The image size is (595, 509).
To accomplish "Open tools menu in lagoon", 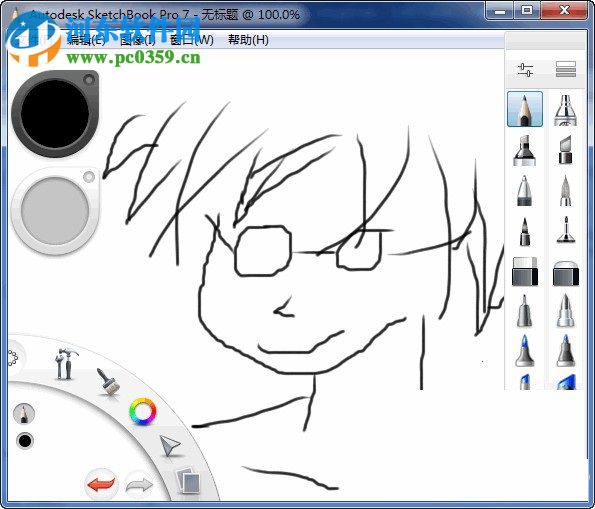I will (66, 364).
